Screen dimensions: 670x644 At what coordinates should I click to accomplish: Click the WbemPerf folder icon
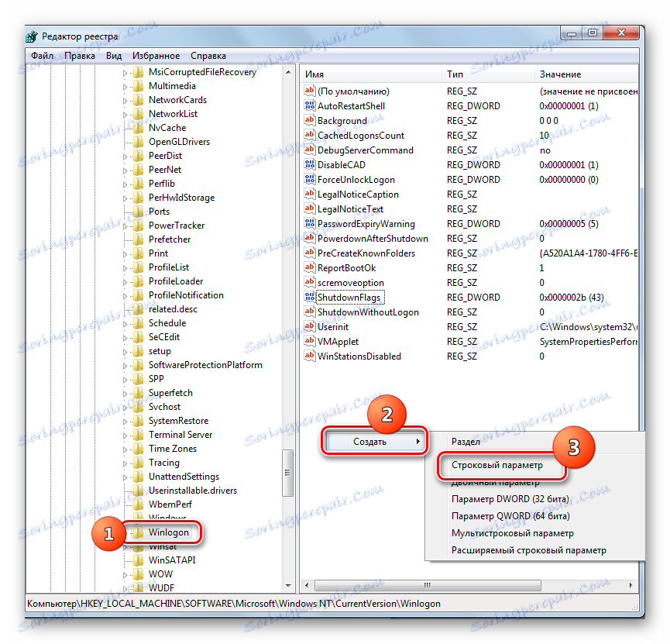[x=138, y=505]
